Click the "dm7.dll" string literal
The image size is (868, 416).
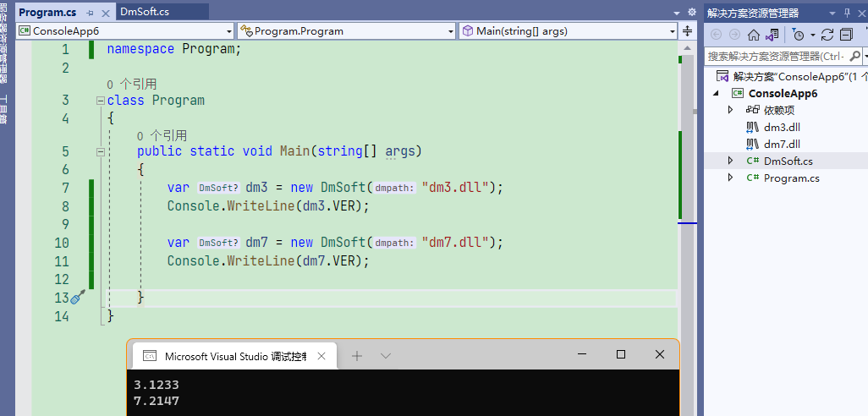click(457, 243)
